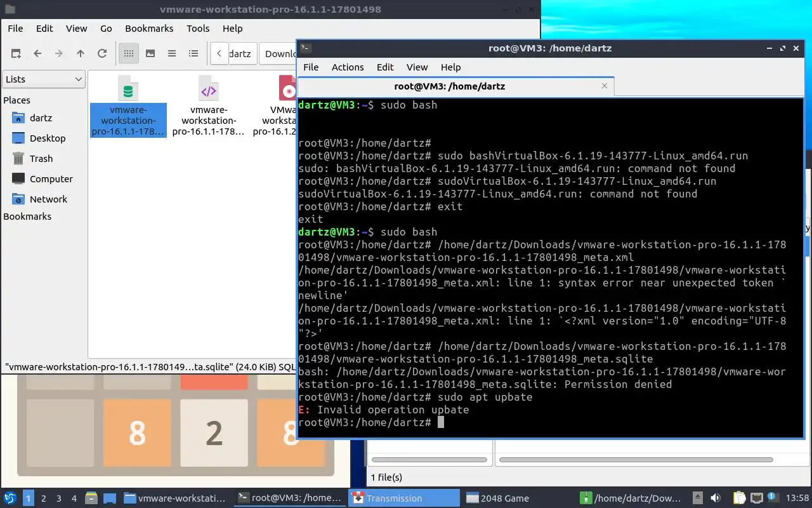Screen dimensions: 812x508
Task: Close the root@VM3 terminal tab
Action: pyautogui.click(x=604, y=86)
